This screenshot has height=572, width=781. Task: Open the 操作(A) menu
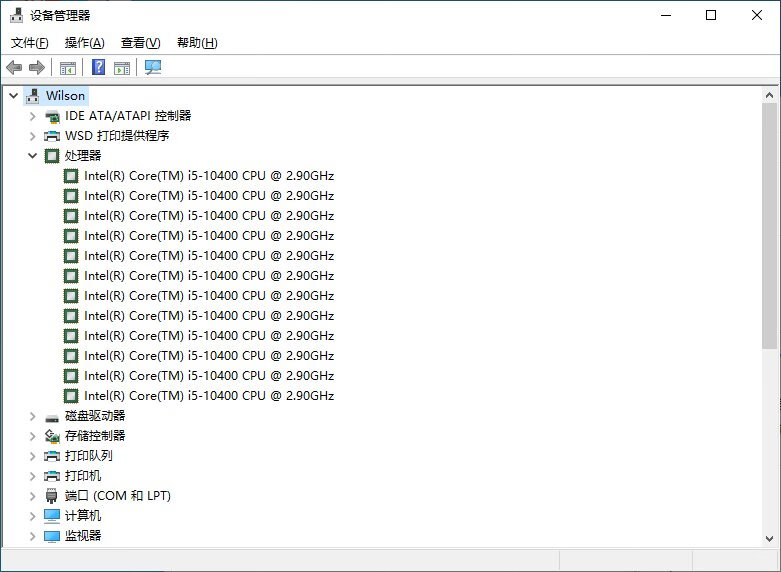point(85,43)
